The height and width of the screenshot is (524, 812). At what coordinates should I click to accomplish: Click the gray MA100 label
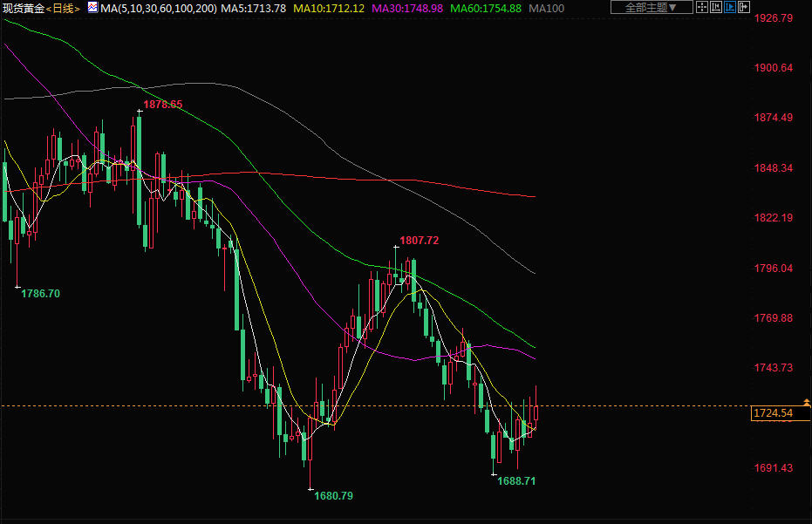[x=547, y=8]
